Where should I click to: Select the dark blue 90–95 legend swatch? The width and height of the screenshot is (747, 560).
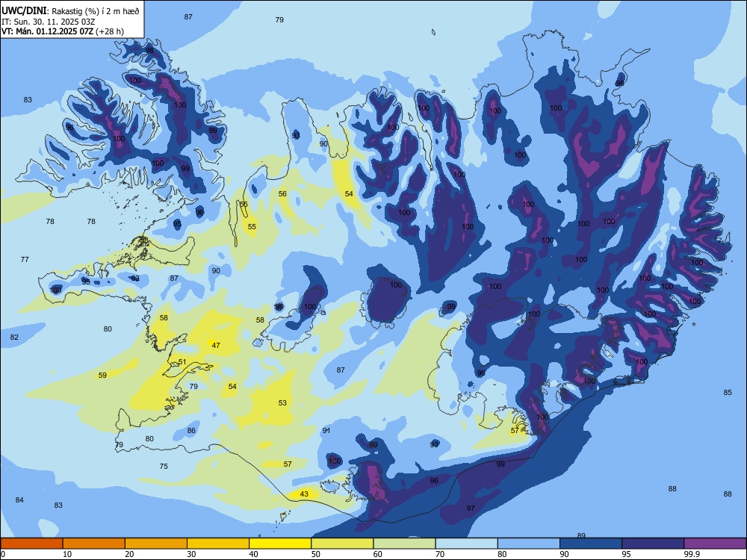click(x=591, y=544)
